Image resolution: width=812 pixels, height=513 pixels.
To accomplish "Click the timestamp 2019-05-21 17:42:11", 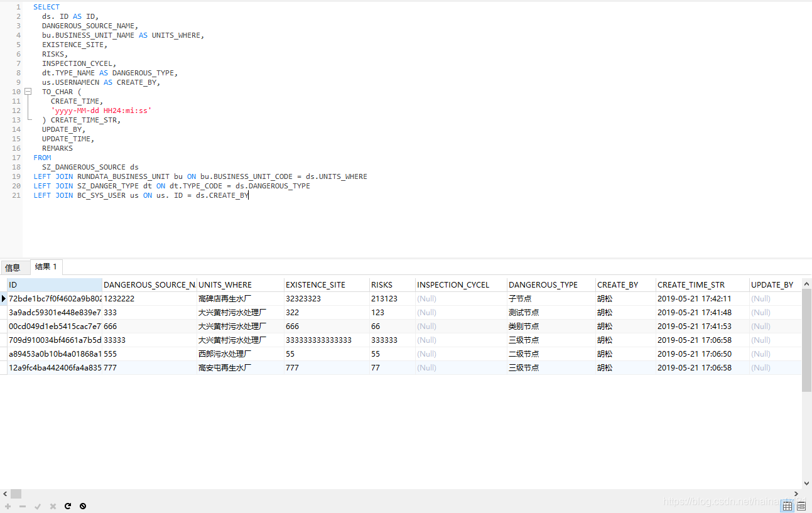I will (703, 298).
